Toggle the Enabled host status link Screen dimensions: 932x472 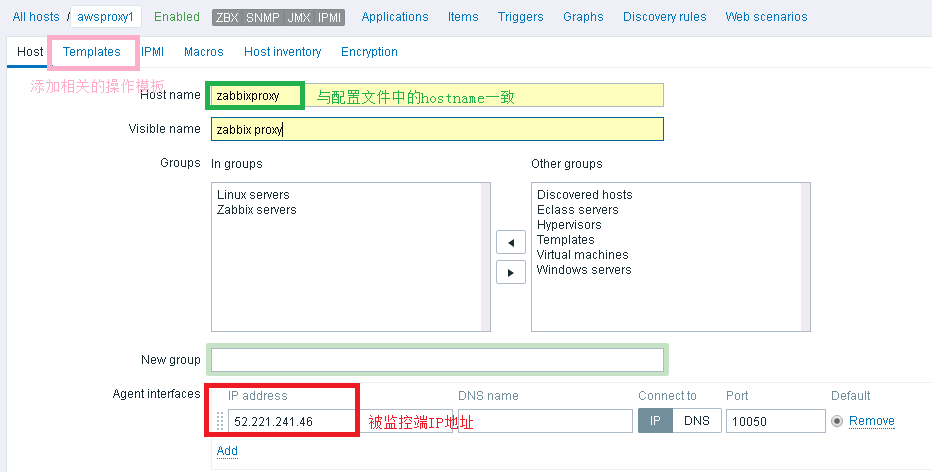[x=177, y=17]
